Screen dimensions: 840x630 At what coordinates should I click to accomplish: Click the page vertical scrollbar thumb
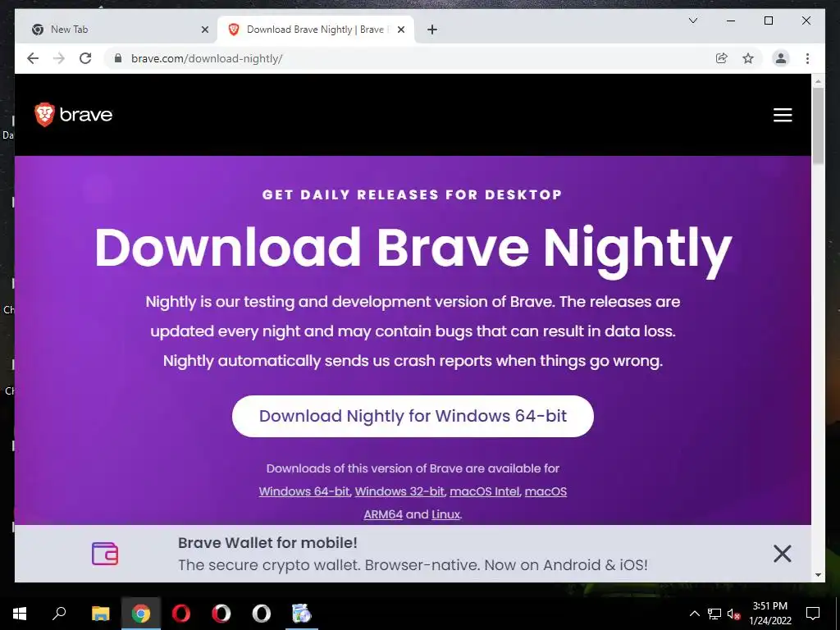click(x=818, y=126)
